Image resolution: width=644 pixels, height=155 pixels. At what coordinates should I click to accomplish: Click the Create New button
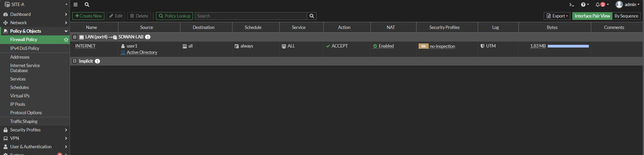coord(88,16)
